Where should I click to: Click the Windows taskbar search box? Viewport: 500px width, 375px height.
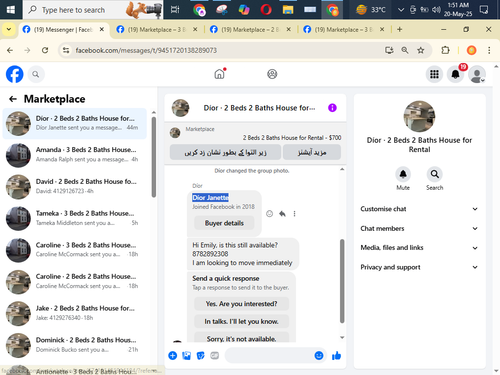tap(93, 10)
